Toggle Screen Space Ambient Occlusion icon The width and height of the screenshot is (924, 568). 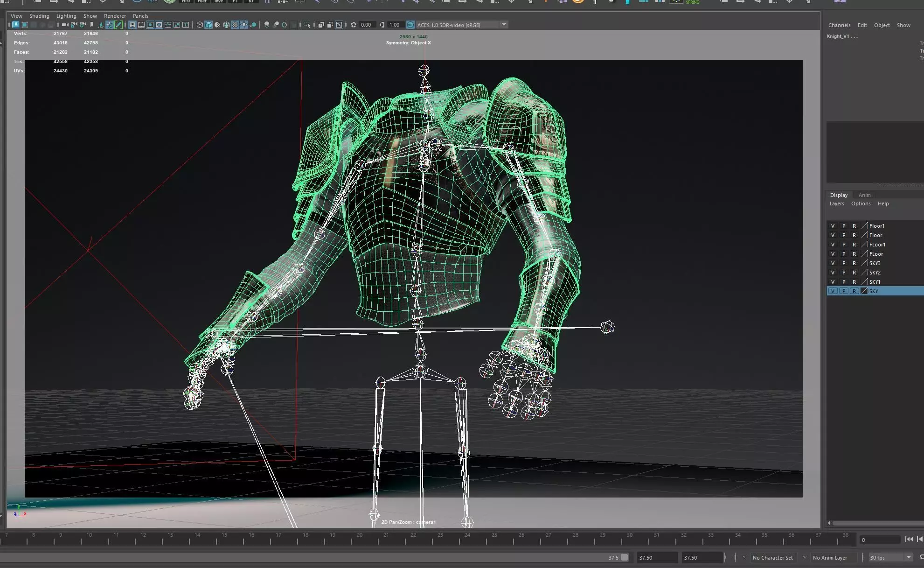(x=267, y=25)
